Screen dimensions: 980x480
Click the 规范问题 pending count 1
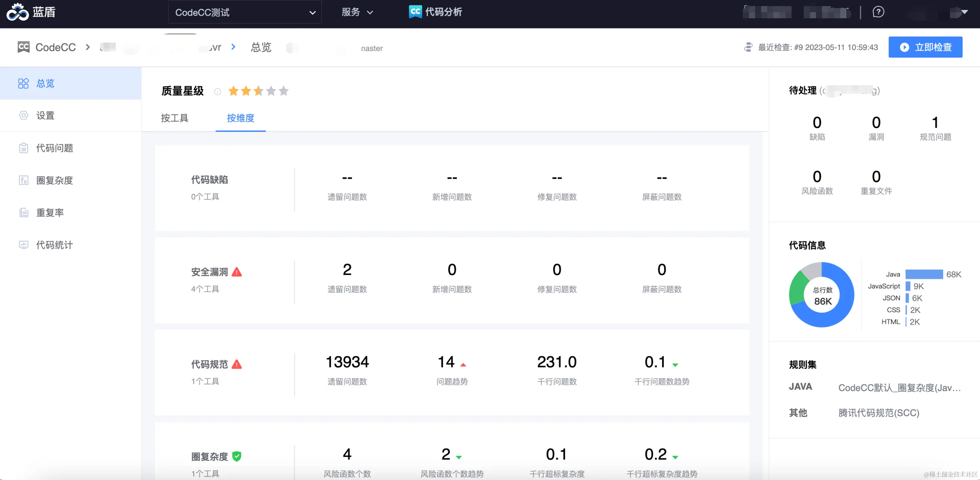point(935,123)
